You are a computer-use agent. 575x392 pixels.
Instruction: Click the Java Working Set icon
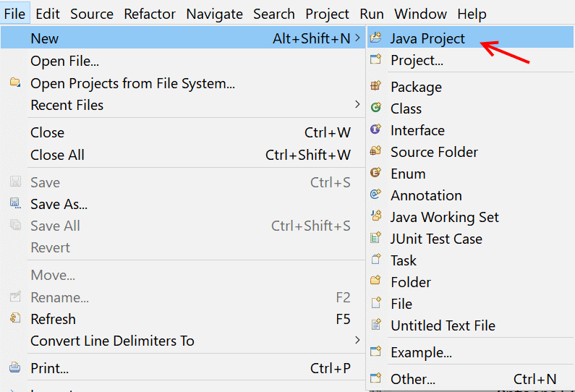point(375,216)
